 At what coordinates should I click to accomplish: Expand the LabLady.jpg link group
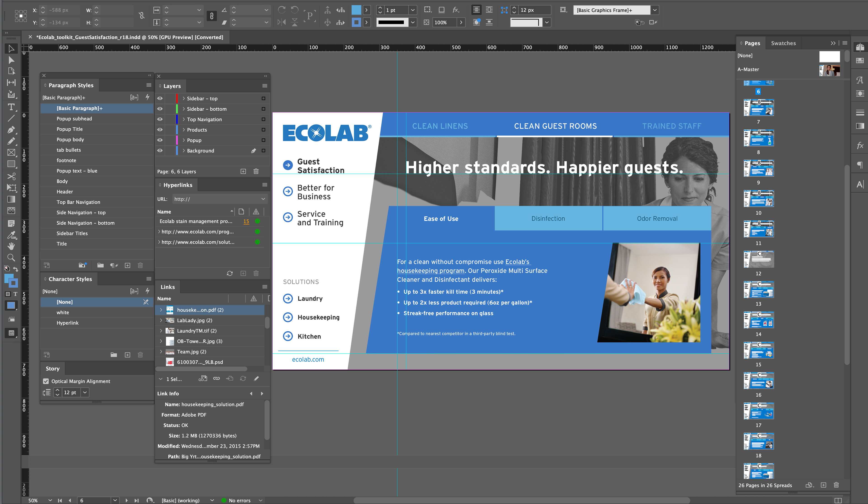[x=161, y=320]
